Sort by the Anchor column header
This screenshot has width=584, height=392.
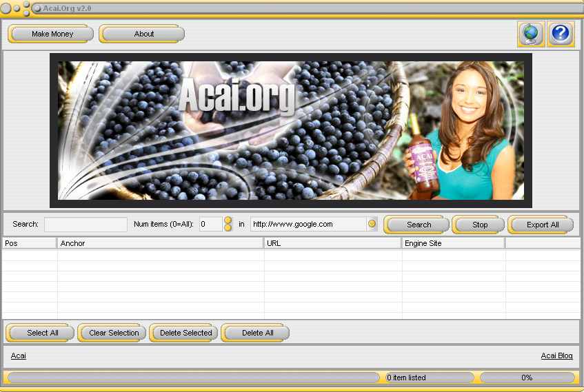coord(160,243)
